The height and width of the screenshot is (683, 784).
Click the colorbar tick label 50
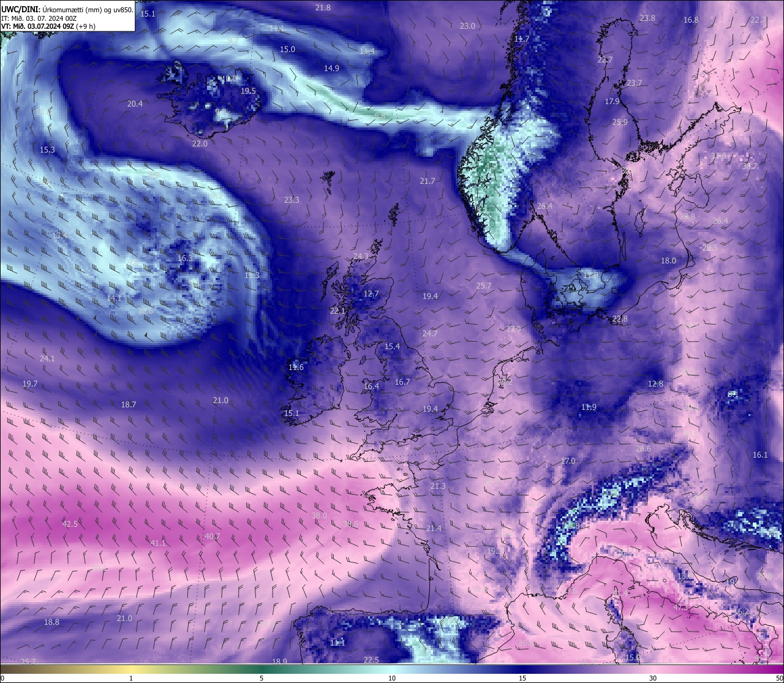(x=779, y=679)
